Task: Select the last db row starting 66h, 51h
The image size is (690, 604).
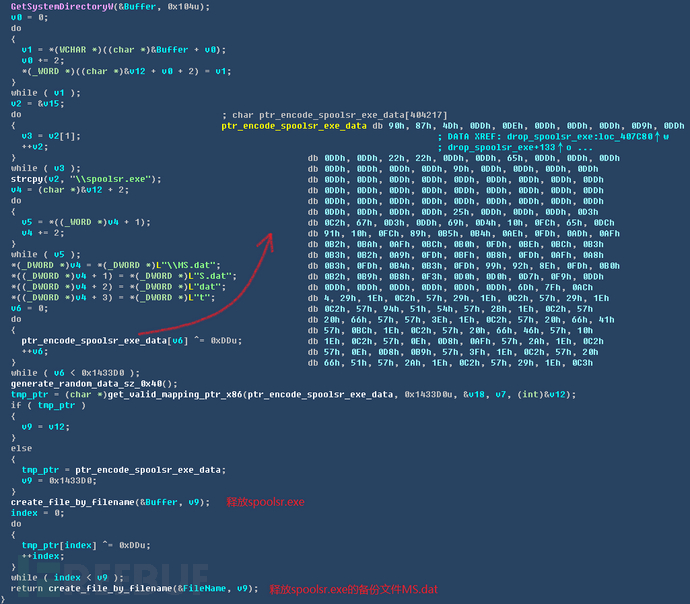Action: pos(451,363)
